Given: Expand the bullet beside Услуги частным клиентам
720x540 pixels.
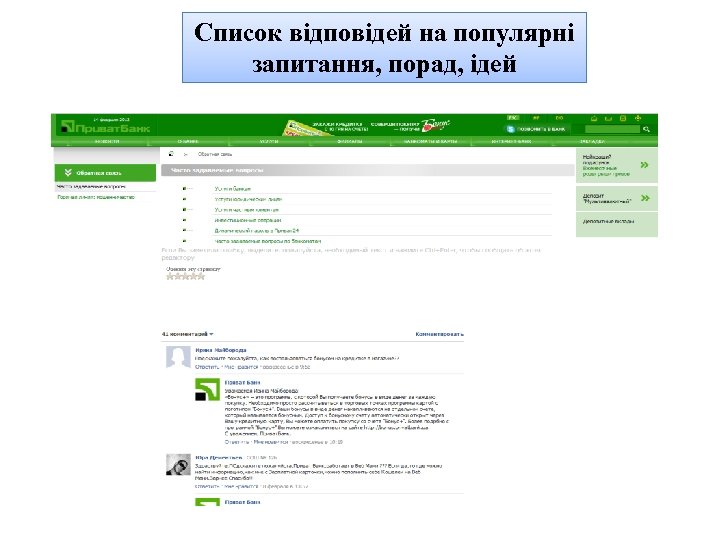Looking at the screenshot, I should 187,209.
